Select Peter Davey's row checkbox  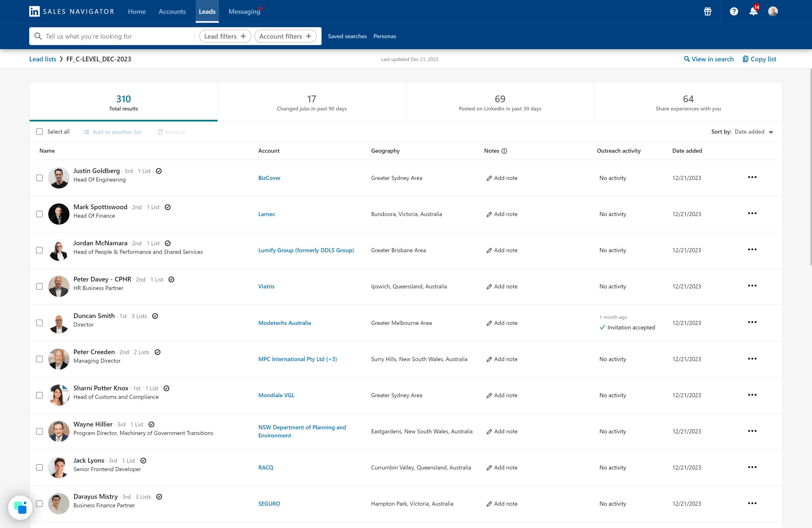click(39, 287)
